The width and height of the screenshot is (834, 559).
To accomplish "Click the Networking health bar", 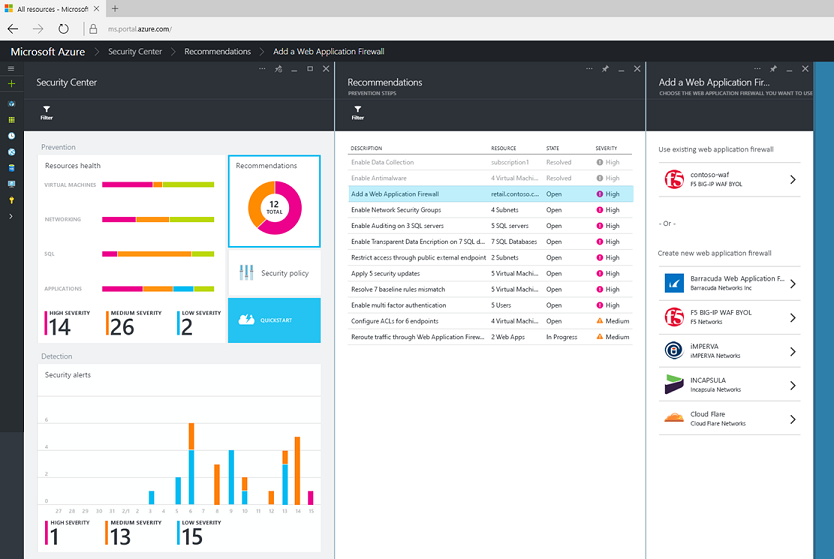I will tap(158, 219).
